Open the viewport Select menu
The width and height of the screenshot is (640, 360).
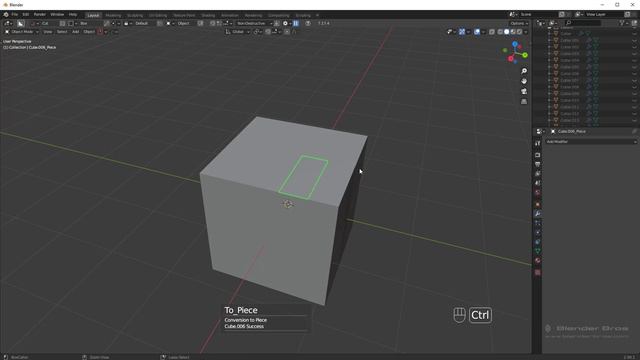62,31
